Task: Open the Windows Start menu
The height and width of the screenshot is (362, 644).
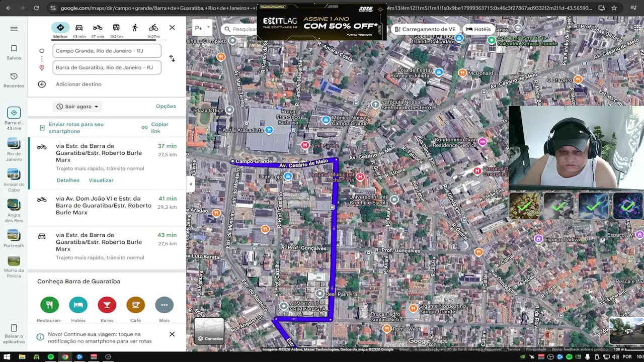Action: click(x=7, y=357)
